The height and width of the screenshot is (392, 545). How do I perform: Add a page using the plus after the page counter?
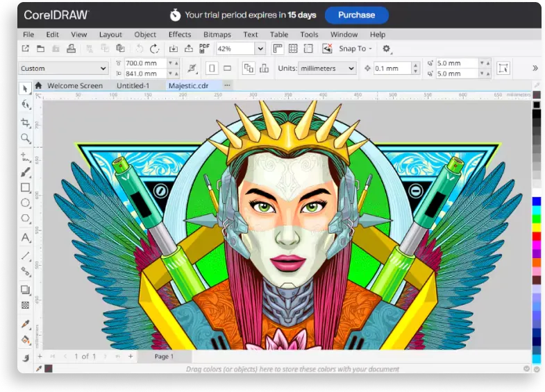131,356
